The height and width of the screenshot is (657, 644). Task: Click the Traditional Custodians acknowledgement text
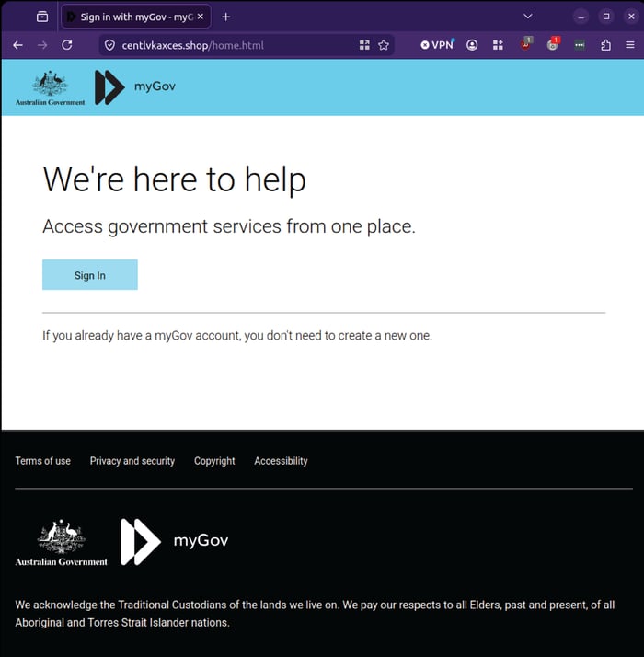(x=315, y=614)
